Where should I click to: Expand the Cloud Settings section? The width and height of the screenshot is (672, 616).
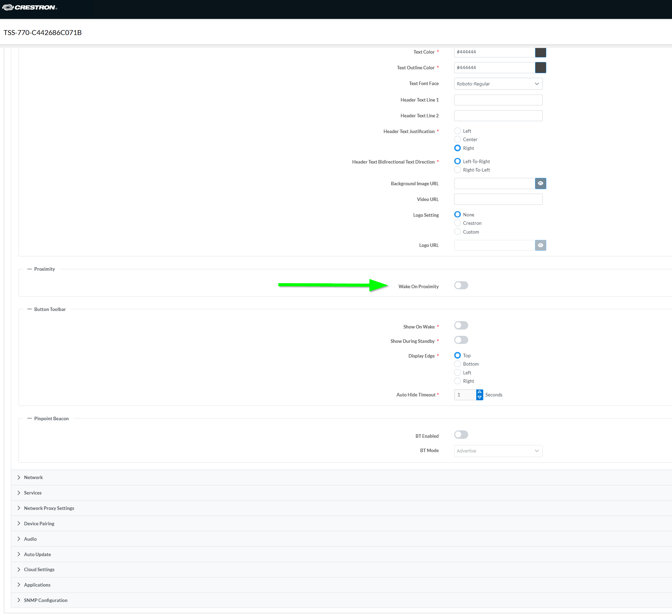click(39, 570)
